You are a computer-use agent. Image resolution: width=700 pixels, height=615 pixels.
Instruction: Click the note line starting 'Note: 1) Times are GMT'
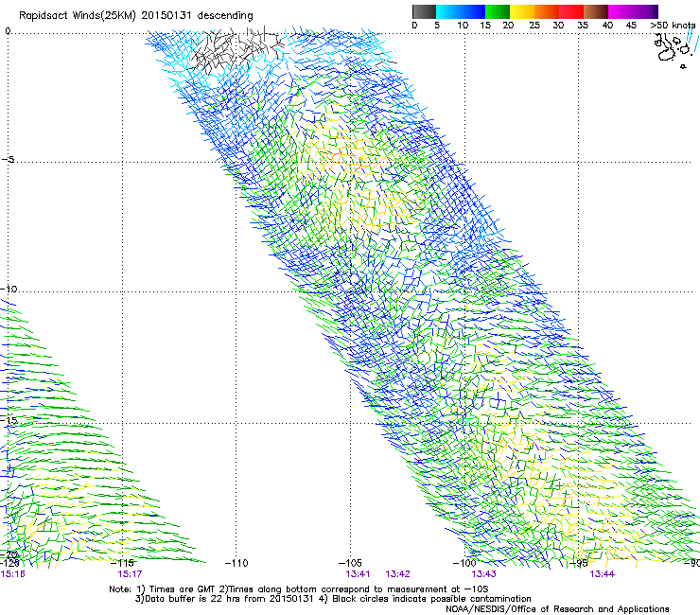[x=299, y=589]
